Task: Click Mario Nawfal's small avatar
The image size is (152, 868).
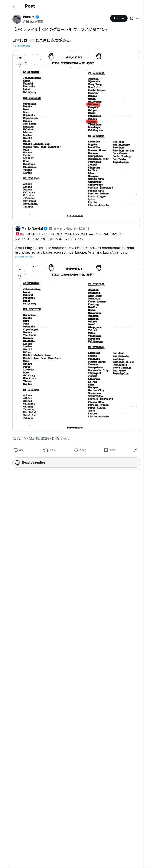Action: tap(18, 228)
